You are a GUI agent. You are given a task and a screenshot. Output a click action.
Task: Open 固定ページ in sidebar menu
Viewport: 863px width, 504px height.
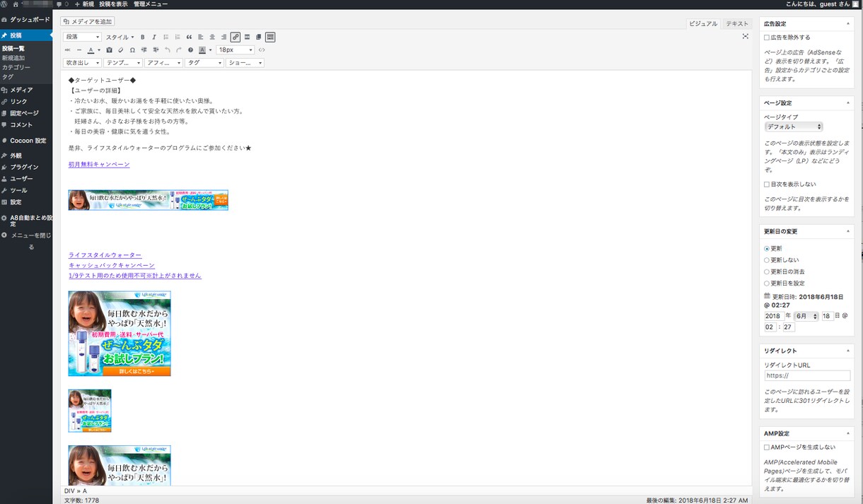click(25, 113)
